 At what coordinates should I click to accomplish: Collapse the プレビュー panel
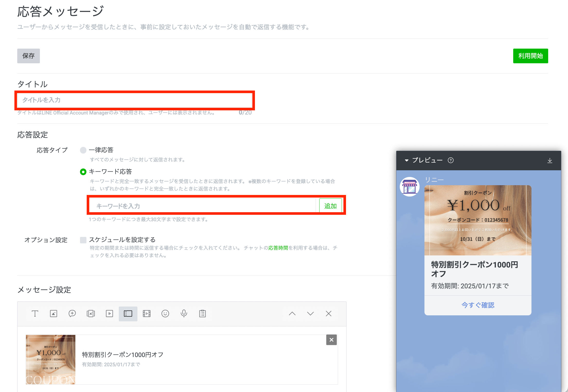pyautogui.click(x=407, y=161)
